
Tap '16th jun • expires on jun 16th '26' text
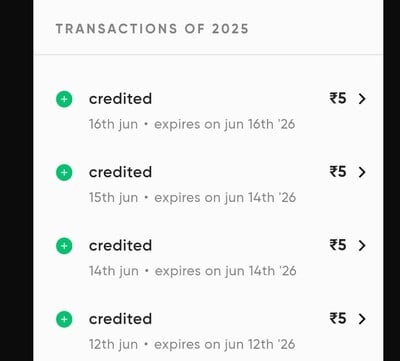[192, 125]
